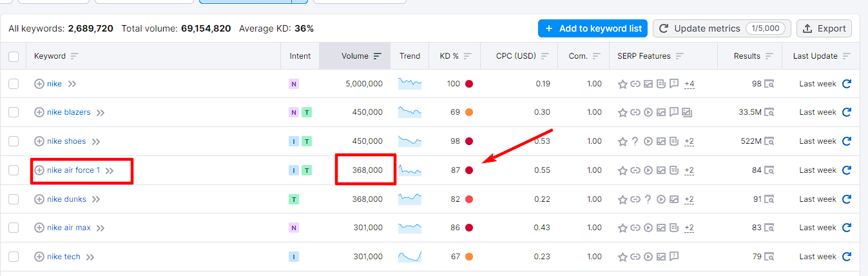
Task: Tick checkbox for nike air force 1
Action: 14,170
